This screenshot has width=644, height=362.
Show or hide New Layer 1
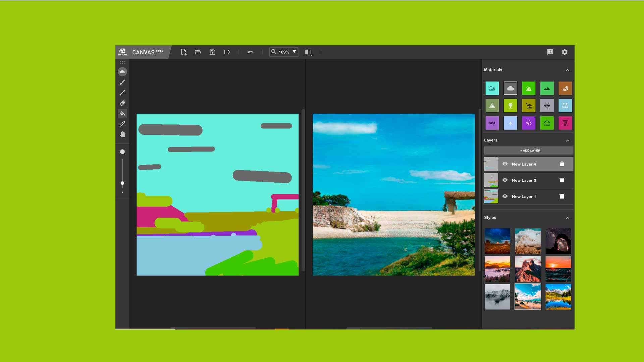coord(505,196)
